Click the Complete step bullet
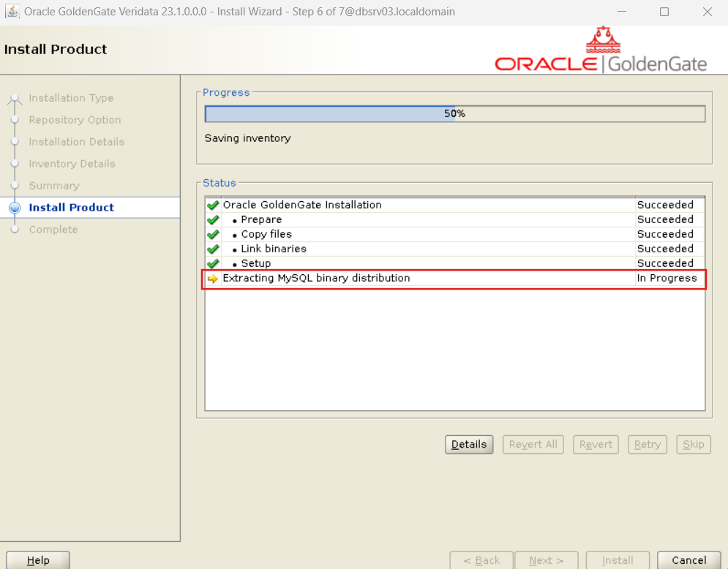Screen dimensions: 728x569 (15, 229)
